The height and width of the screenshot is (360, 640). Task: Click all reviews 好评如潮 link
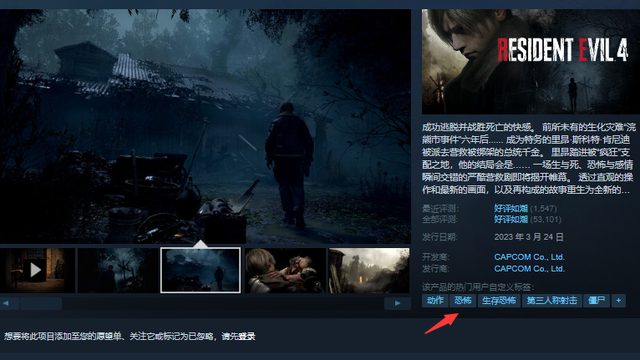(x=511, y=220)
